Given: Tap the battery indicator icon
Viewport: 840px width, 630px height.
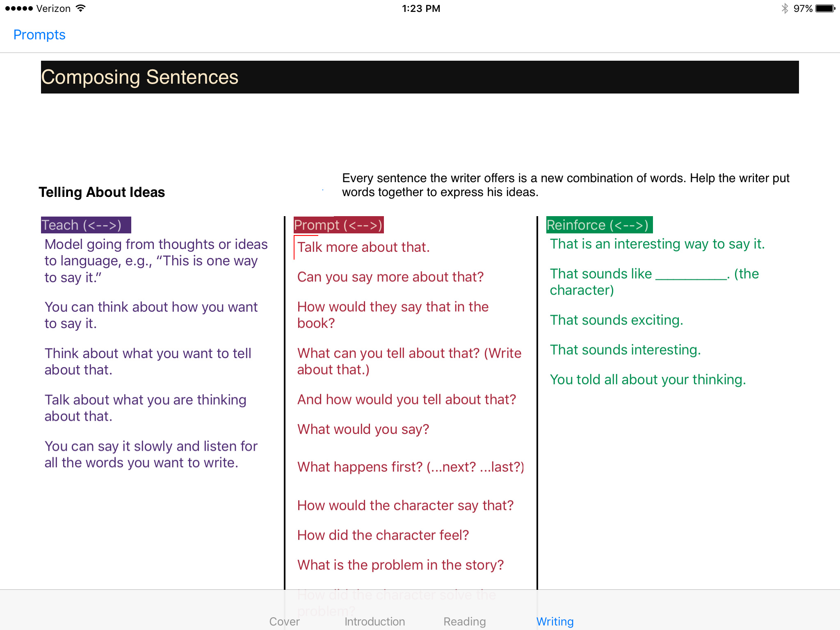Looking at the screenshot, I should tap(825, 9).
